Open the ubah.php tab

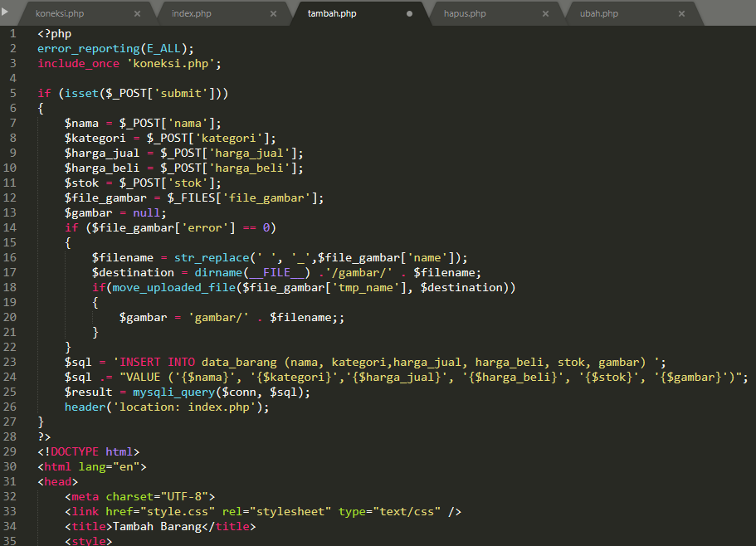(599, 13)
